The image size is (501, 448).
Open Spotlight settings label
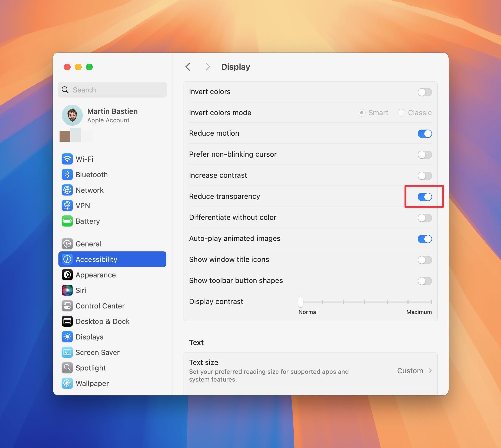pyautogui.click(x=91, y=368)
